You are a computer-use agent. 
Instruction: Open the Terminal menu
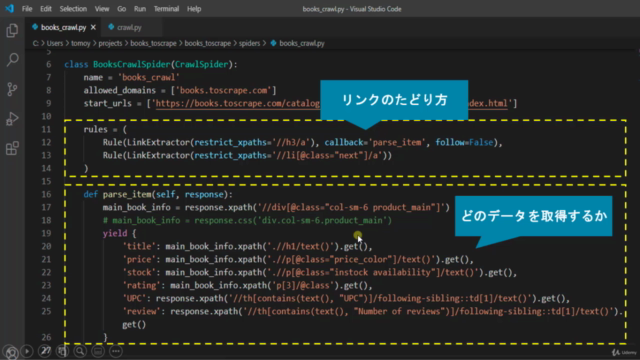click(166, 9)
